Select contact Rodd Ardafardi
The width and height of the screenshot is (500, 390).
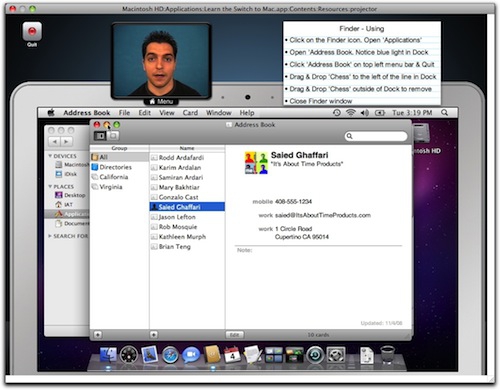click(187, 158)
